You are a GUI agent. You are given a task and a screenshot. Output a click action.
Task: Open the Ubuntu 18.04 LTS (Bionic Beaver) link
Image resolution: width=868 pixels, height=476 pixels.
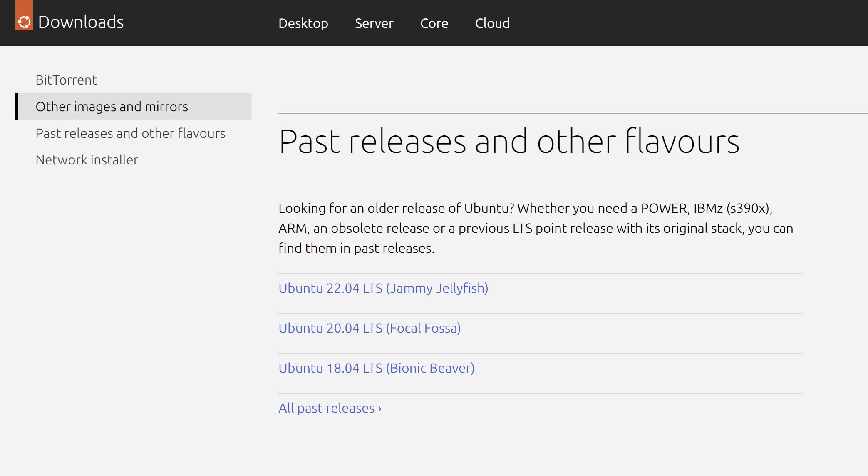pos(376,368)
